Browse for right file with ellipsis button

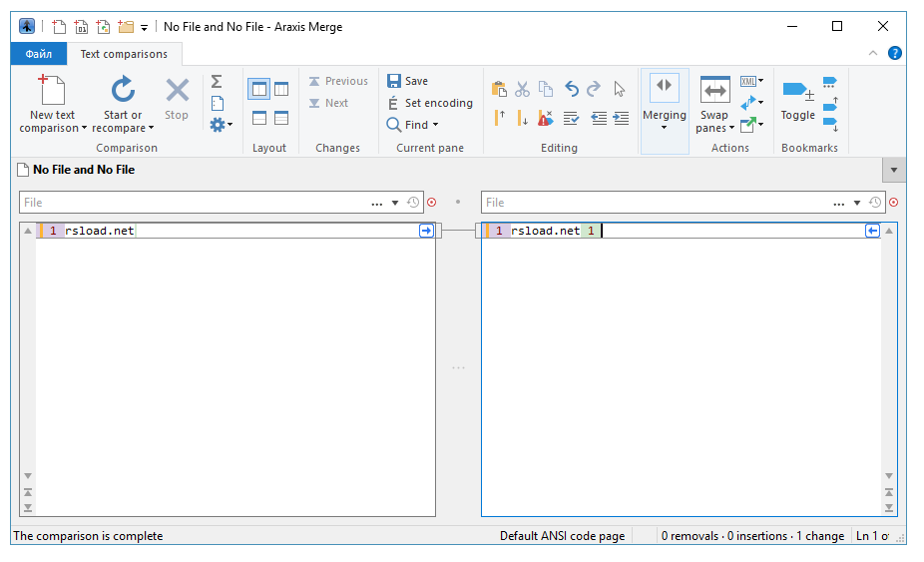838,203
